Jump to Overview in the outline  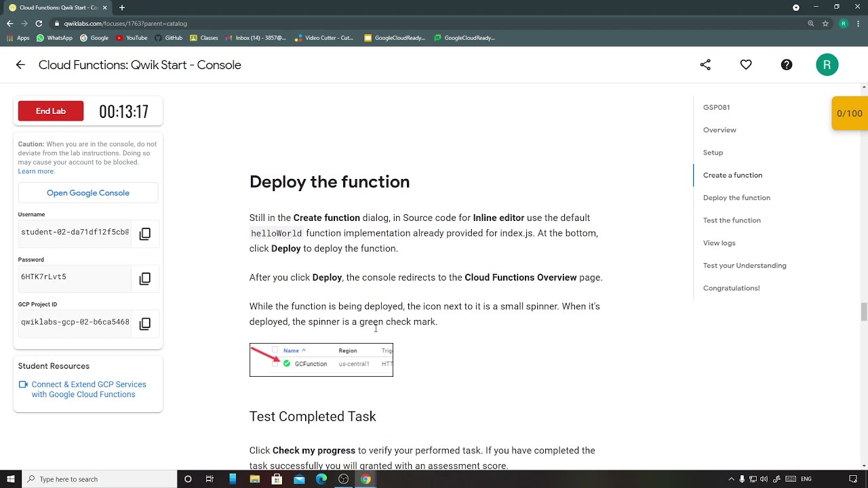click(x=719, y=130)
